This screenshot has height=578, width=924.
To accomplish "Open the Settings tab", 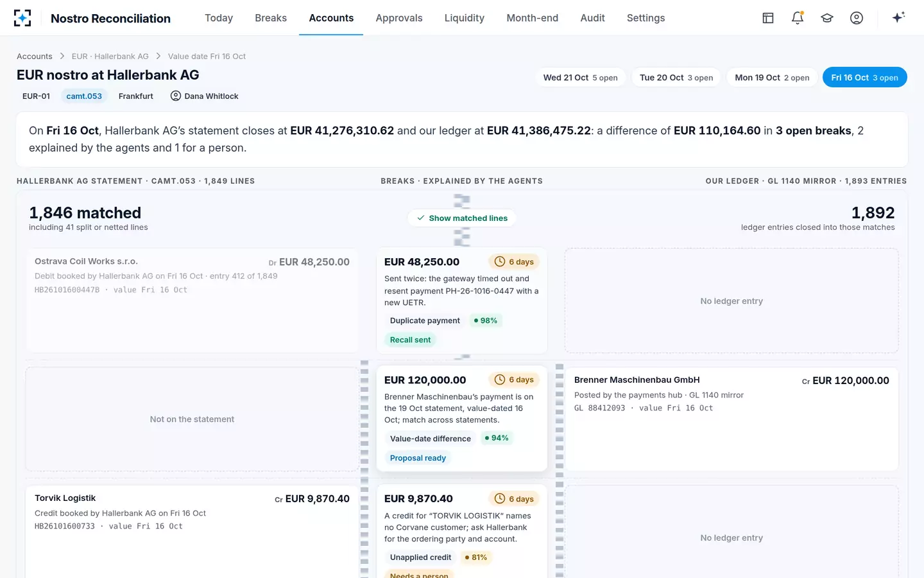I will point(646,18).
